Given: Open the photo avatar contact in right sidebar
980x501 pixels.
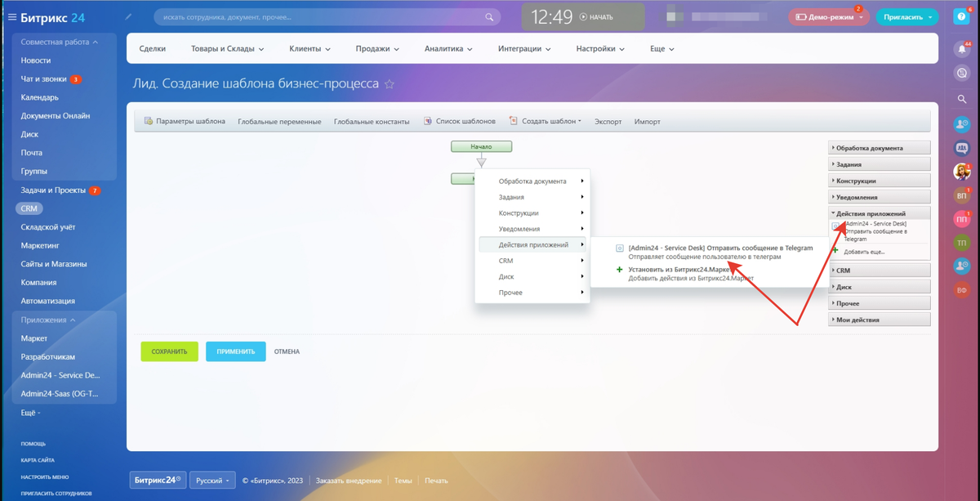Looking at the screenshot, I should (962, 172).
